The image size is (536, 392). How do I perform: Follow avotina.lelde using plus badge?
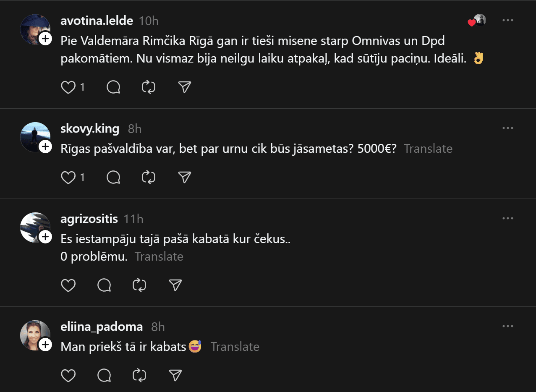click(45, 39)
